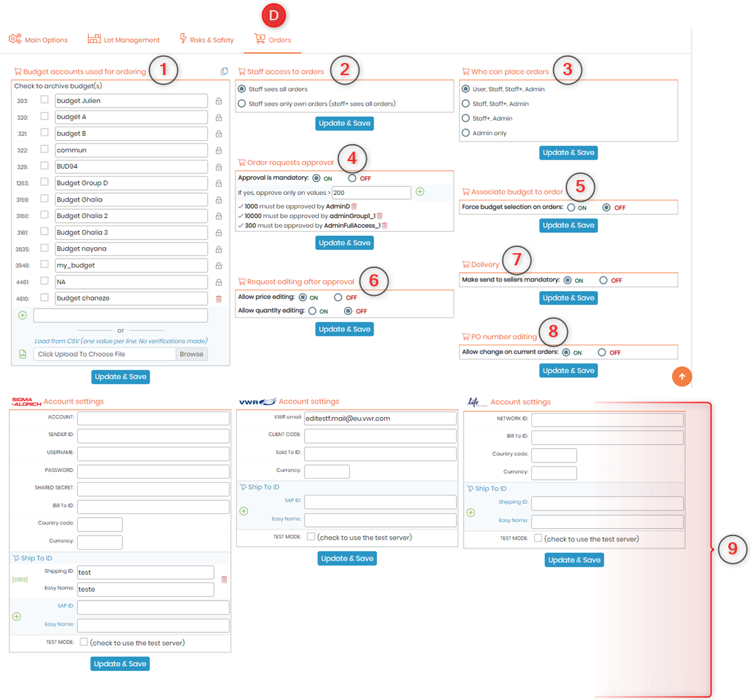Click lock icon for Budget Ghalia 2
Image resolution: width=750 pixels, height=700 pixels.
[x=219, y=216]
